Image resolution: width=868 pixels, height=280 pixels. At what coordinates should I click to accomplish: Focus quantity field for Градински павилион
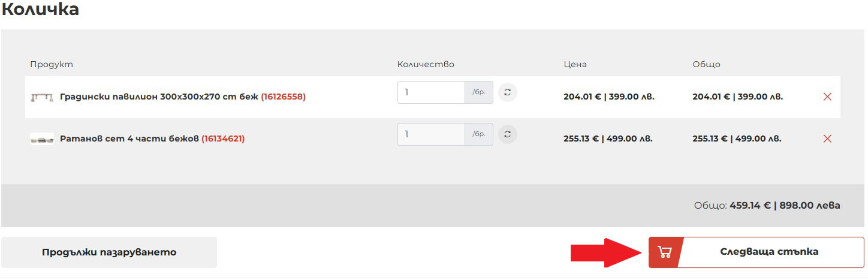coord(431,92)
